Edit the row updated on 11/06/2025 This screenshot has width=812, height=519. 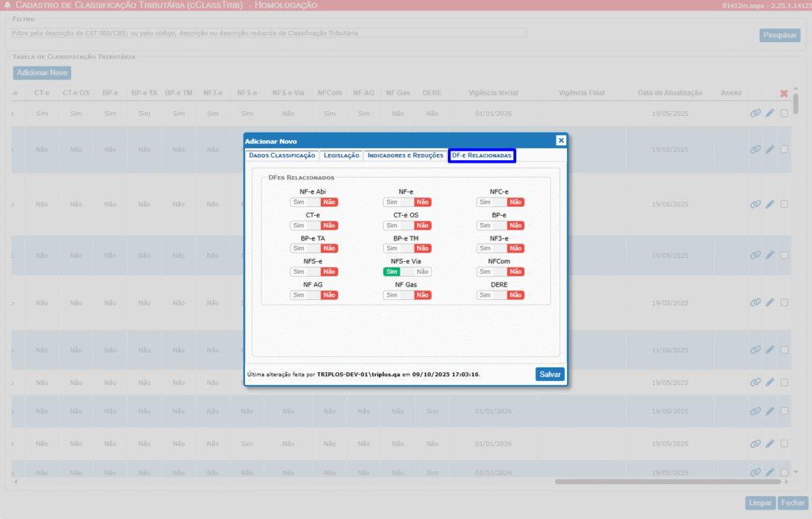click(x=769, y=350)
